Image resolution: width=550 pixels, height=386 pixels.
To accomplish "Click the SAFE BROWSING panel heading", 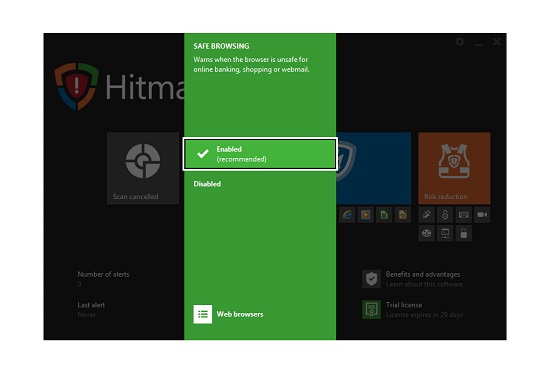I will pos(221,46).
